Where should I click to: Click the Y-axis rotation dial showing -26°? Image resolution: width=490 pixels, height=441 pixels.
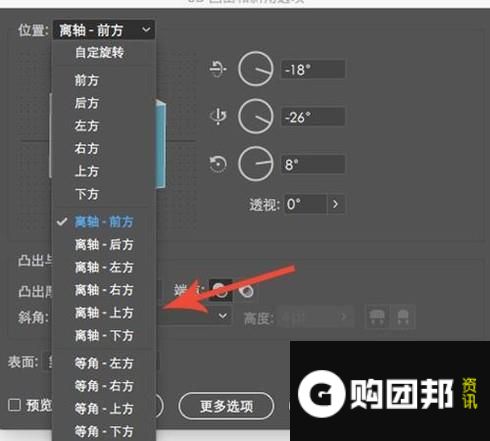coord(256,116)
